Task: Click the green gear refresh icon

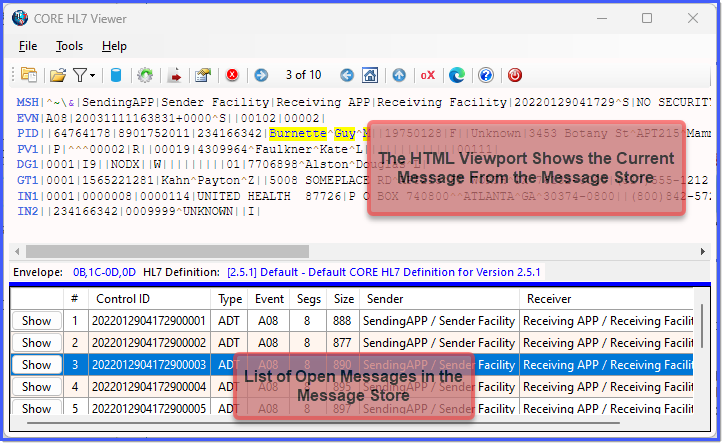Action: click(x=145, y=75)
